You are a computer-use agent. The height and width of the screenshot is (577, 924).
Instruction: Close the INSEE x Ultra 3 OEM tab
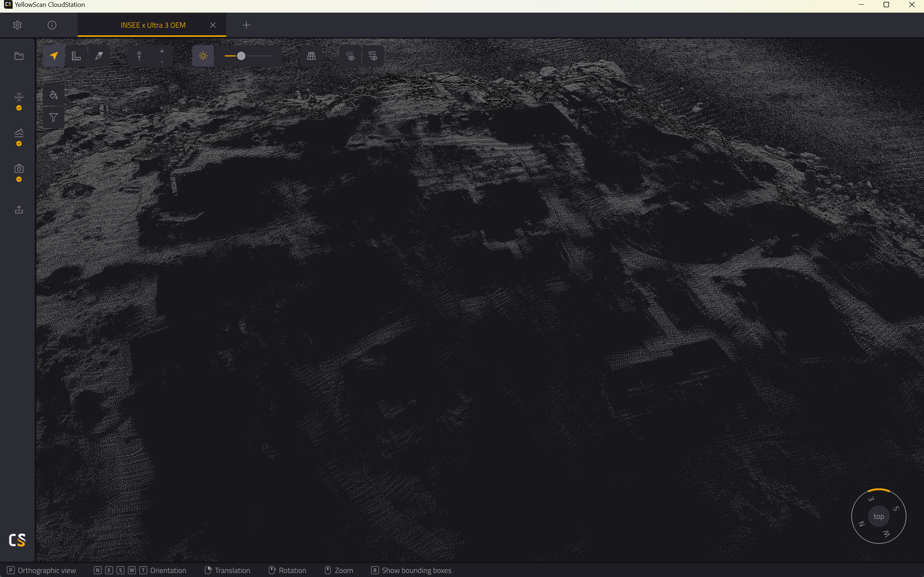point(213,25)
